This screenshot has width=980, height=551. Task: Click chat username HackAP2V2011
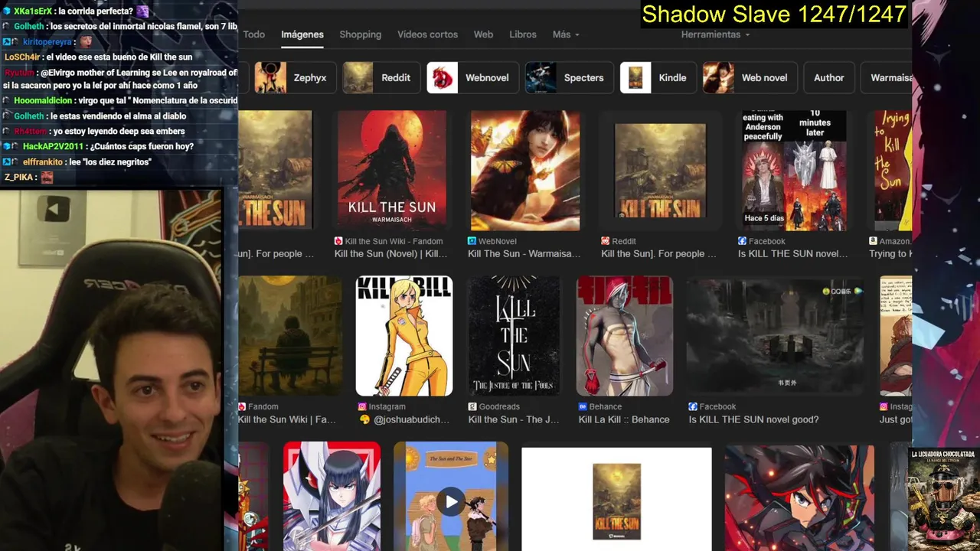point(53,146)
